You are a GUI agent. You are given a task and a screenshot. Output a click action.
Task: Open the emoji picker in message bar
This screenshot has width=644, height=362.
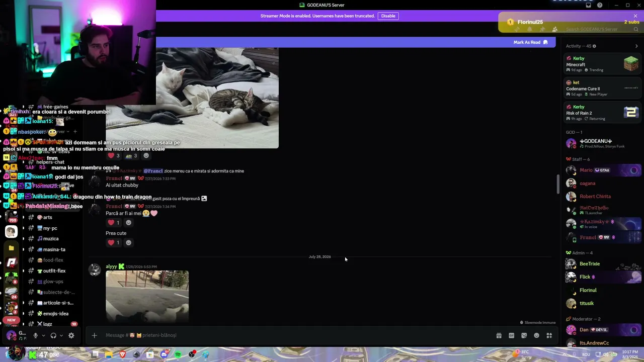536,335
